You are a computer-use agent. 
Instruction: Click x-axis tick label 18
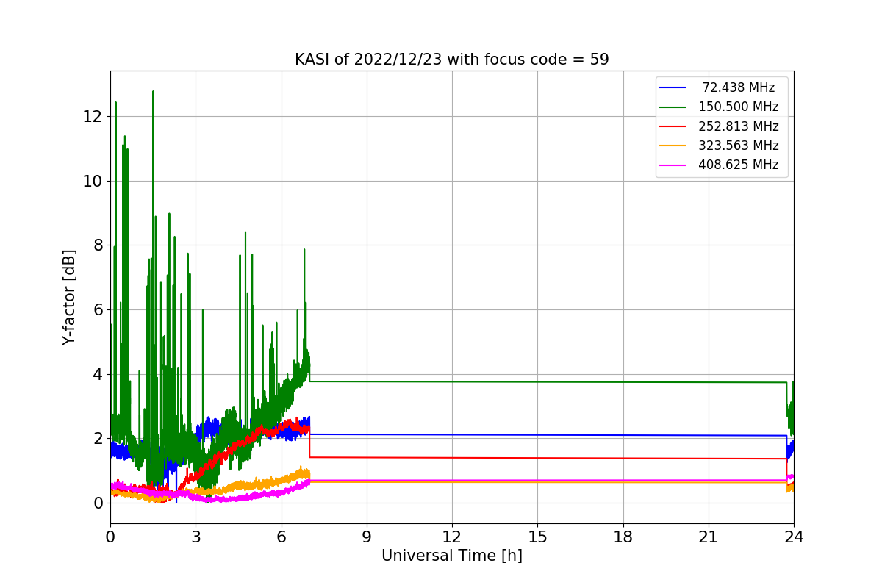[x=623, y=537]
